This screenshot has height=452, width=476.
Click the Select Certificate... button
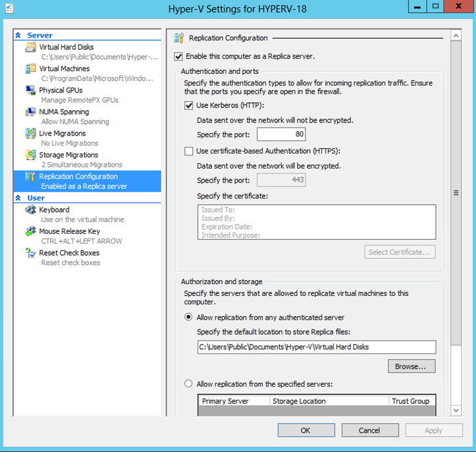click(x=400, y=252)
